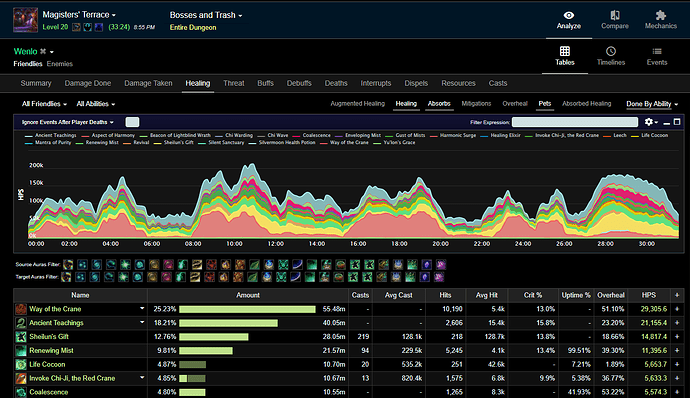Click the Sheilun's Gift ability icon
The image size is (690, 398).
point(21,337)
